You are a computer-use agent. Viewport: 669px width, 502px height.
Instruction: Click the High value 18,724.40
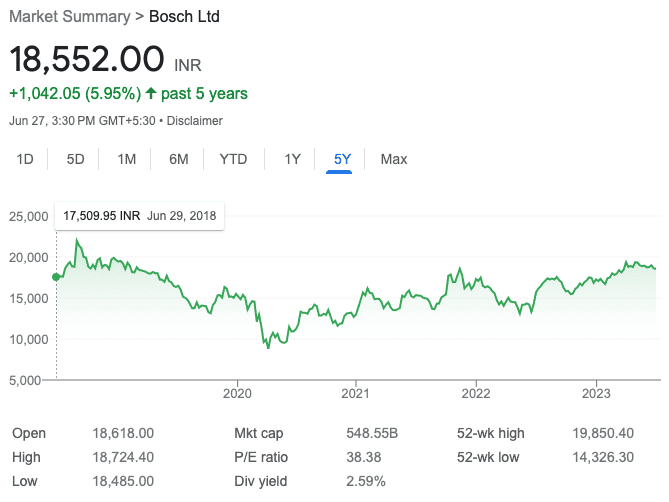[x=123, y=457]
